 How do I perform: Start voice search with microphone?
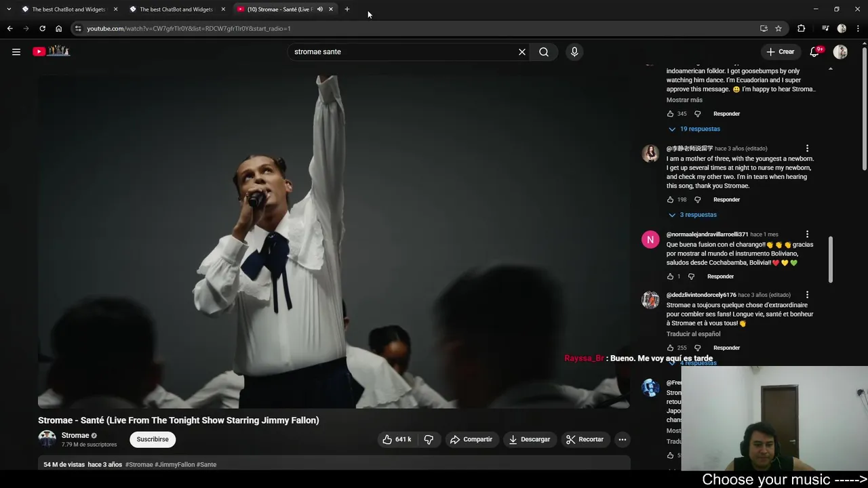coord(574,52)
